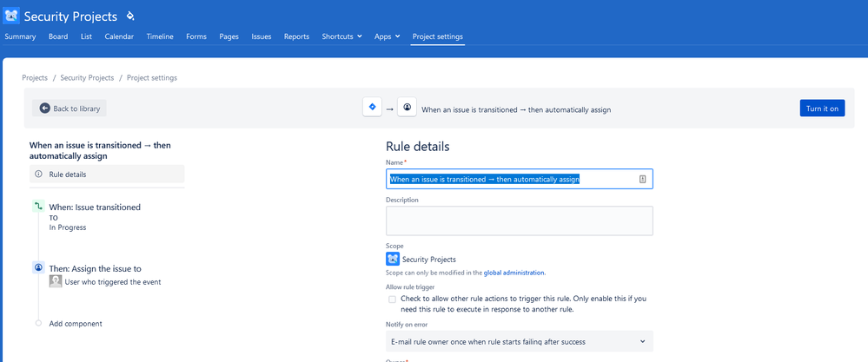Click the avatar next to User who triggered the event
Viewport: 868px width, 362px height.
click(56, 281)
